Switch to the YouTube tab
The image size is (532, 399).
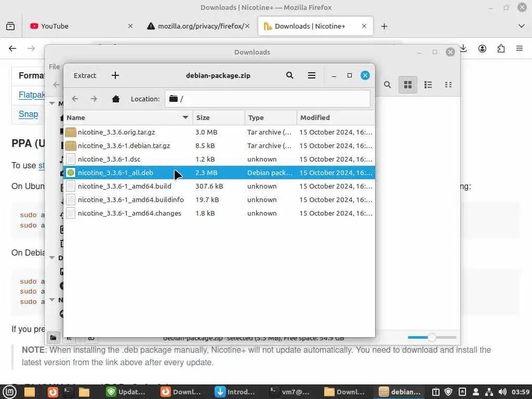(x=81, y=26)
